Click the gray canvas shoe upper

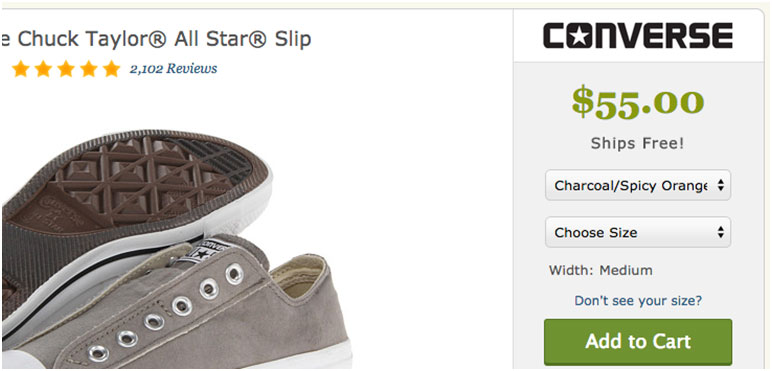click(197, 315)
